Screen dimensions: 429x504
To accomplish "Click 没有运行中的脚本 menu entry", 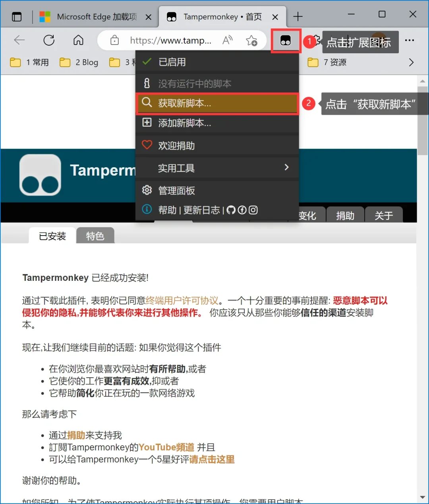I will [217, 83].
